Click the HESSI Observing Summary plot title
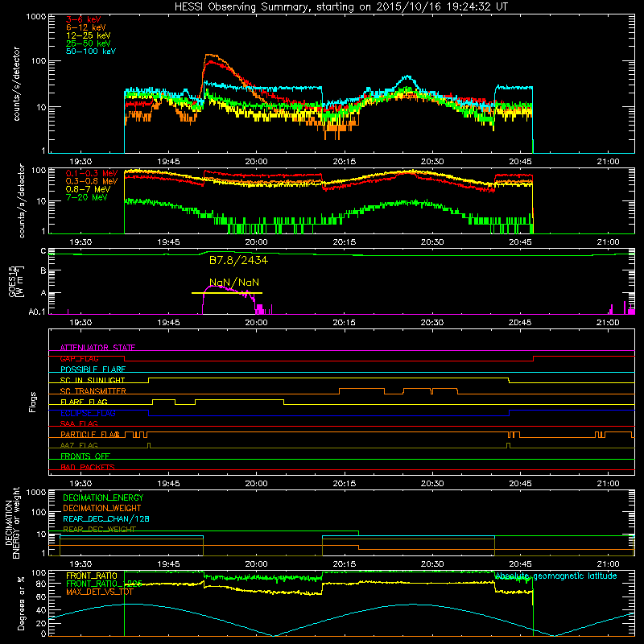Viewport: 644px width, 644px height. click(x=341, y=7)
